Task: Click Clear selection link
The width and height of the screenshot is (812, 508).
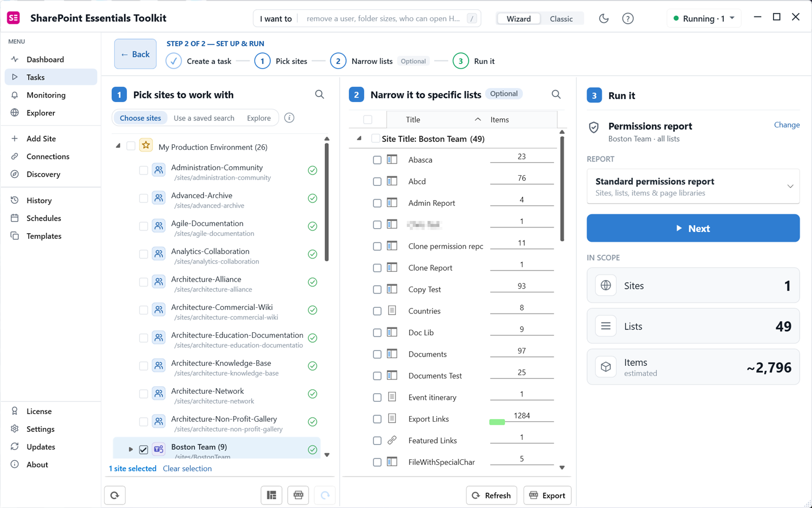Action: [187, 468]
